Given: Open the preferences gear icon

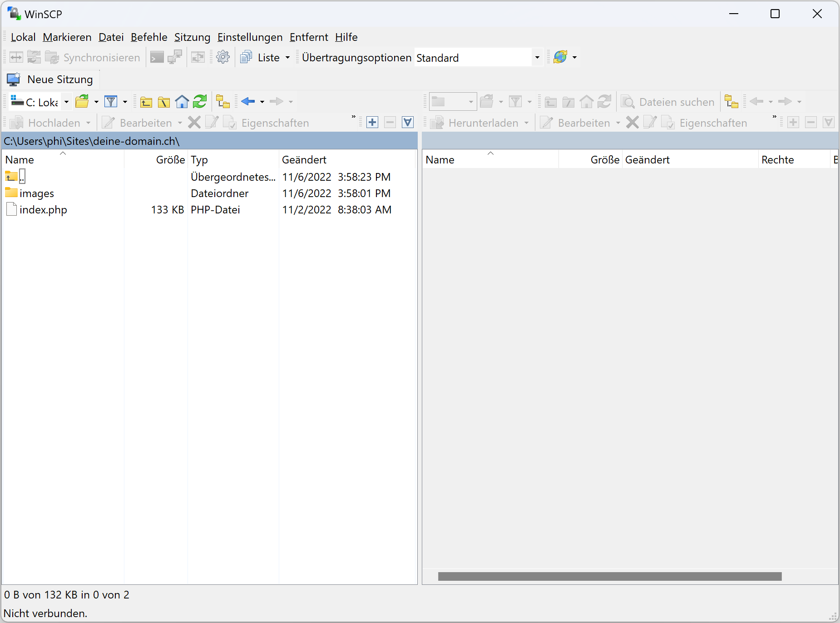Looking at the screenshot, I should (223, 57).
